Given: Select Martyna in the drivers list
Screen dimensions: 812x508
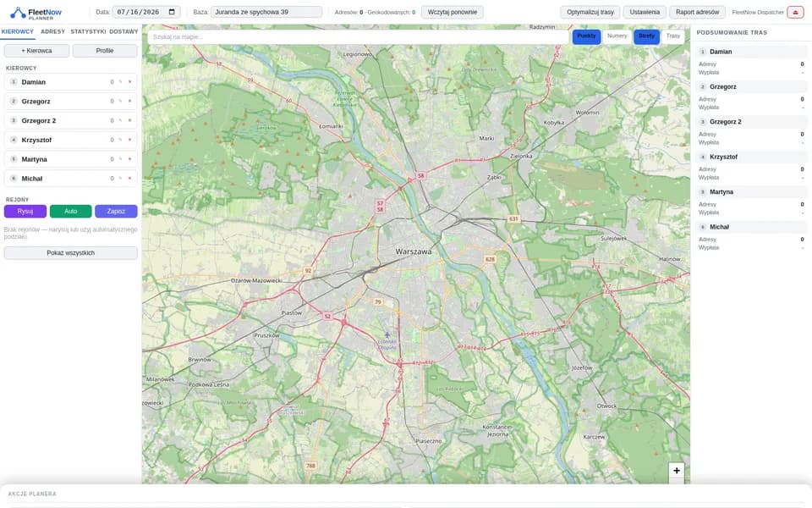Looking at the screenshot, I should point(70,159).
